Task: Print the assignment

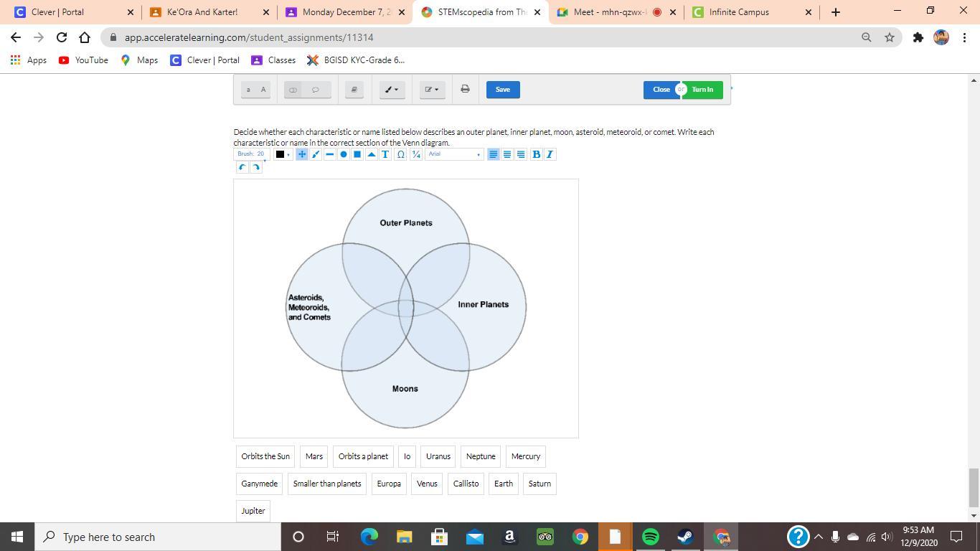Action: 465,90
